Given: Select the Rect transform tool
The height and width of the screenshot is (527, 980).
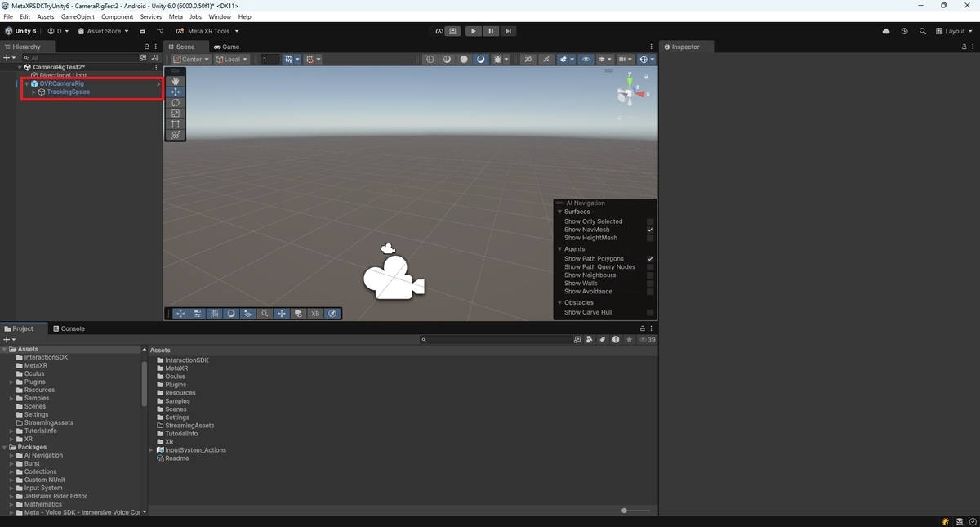Looking at the screenshot, I should point(176,124).
